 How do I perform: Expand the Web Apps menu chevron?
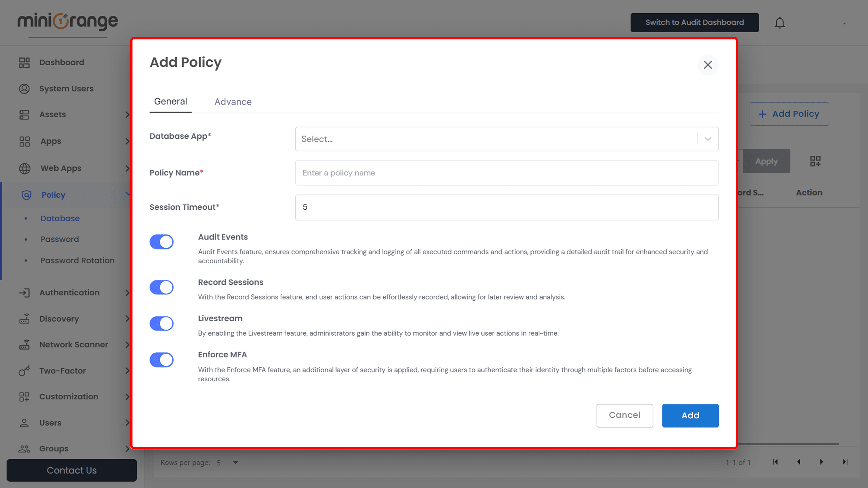127,168
